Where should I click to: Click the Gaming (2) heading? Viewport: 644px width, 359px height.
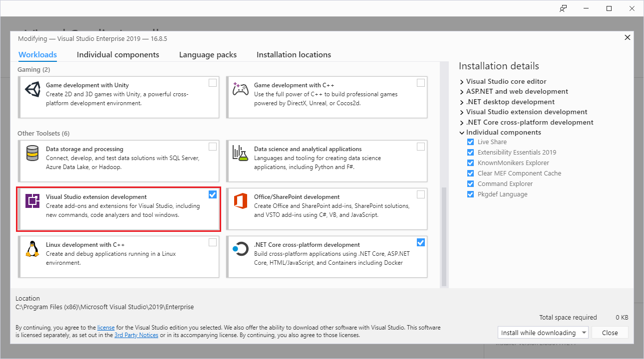coord(34,70)
